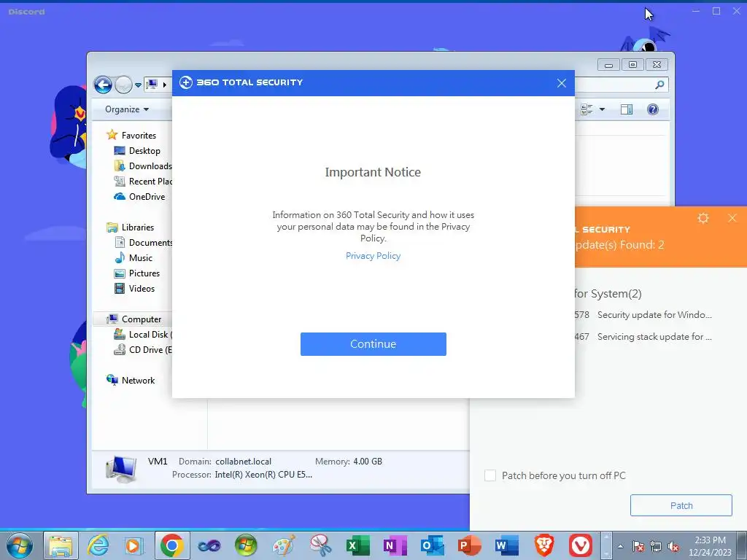Open Google Chrome from the taskbar

click(172, 545)
